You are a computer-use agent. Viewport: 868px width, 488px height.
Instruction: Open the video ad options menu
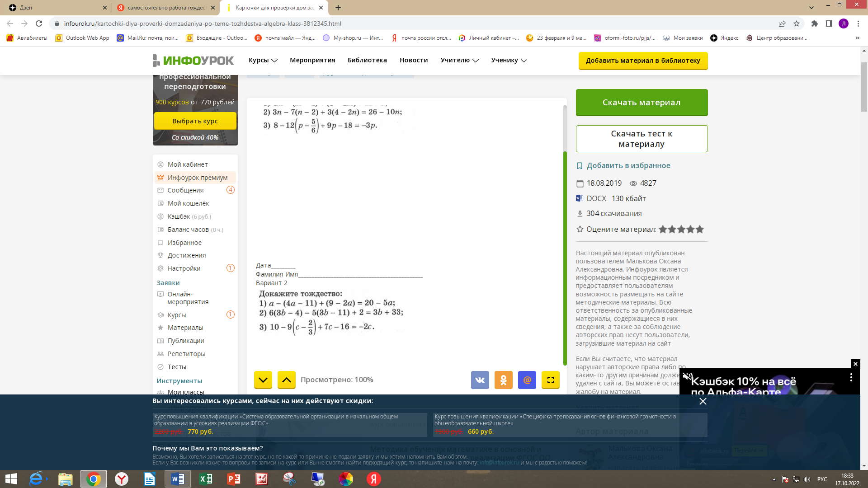pos(851,377)
